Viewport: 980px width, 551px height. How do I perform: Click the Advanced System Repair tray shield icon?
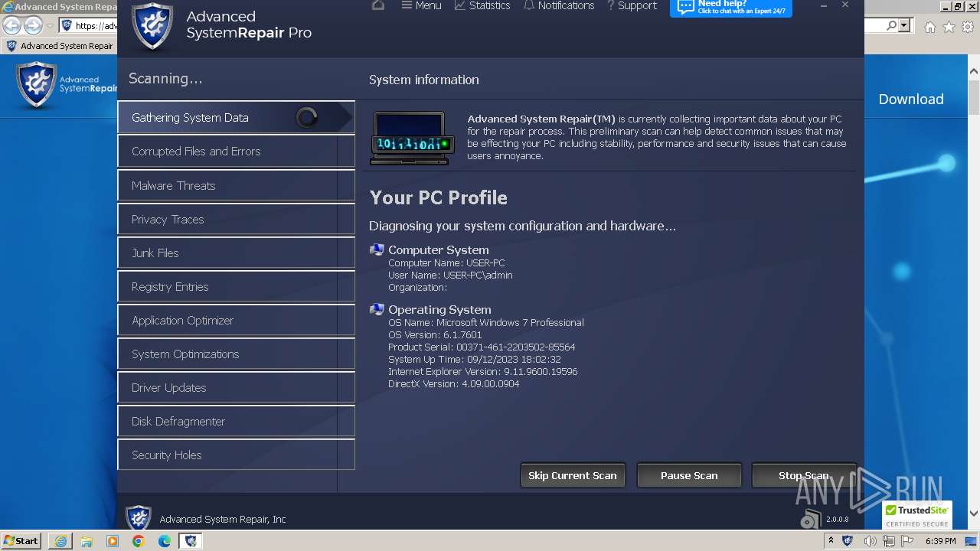(848, 540)
